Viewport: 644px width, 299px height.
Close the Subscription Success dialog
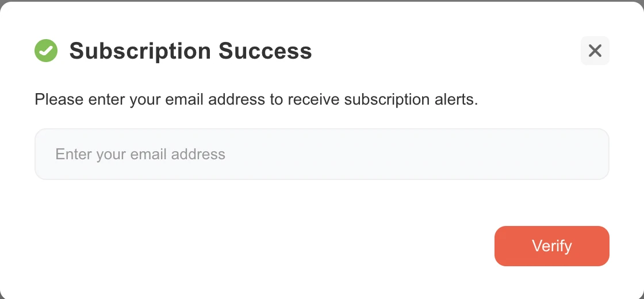tap(595, 51)
